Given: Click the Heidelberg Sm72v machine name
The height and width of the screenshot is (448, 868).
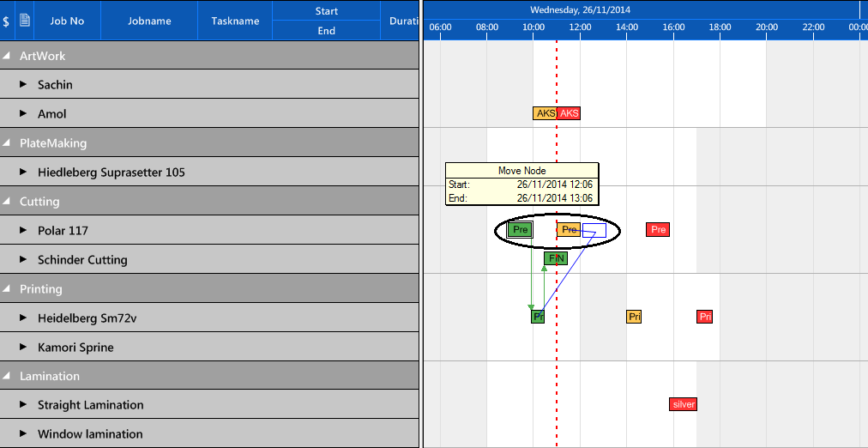Looking at the screenshot, I should (x=87, y=318).
